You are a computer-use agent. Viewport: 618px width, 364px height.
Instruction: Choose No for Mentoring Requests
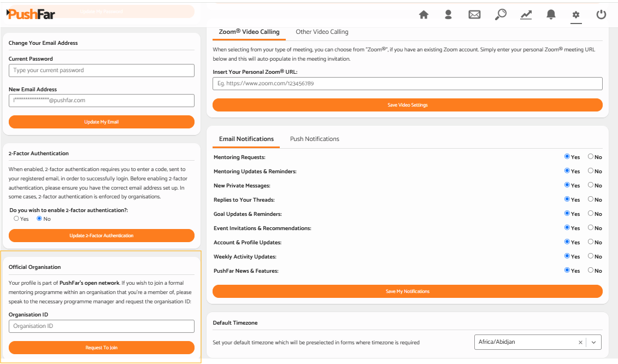[x=591, y=156]
